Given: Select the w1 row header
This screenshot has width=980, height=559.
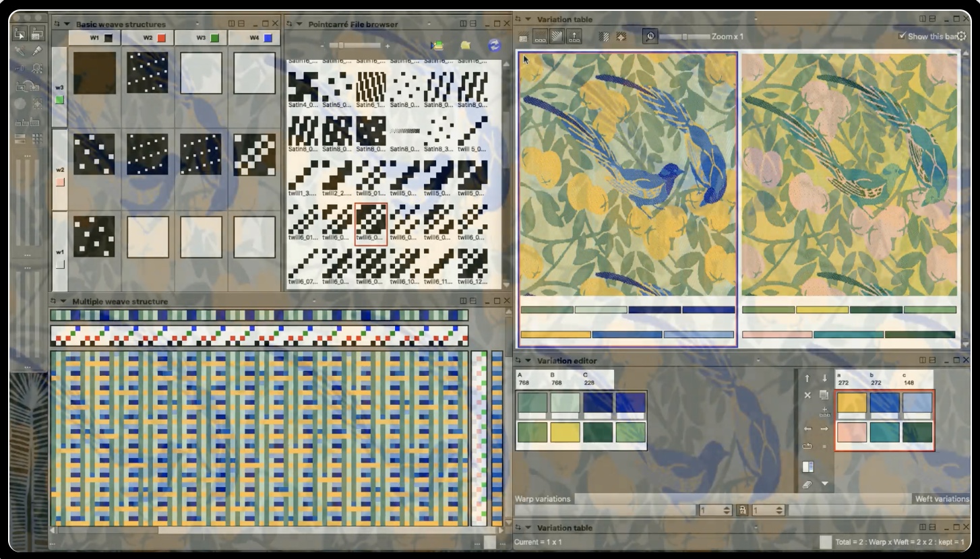Looking at the screenshot, I should point(60,251).
